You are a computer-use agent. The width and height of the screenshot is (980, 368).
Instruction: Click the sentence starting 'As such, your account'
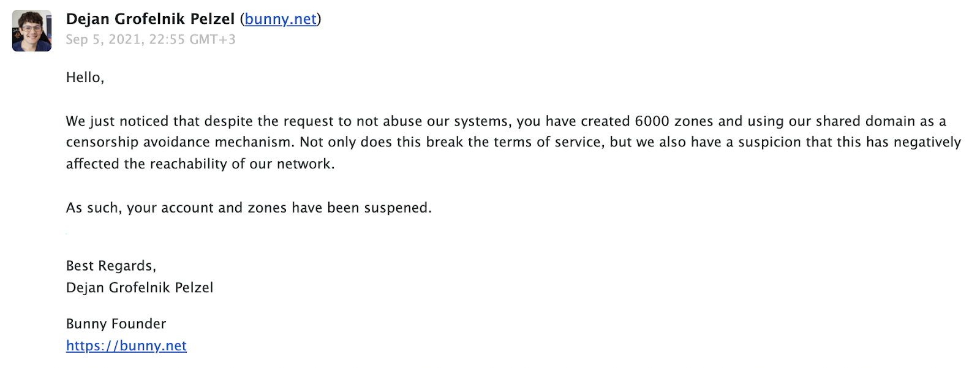pos(249,208)
